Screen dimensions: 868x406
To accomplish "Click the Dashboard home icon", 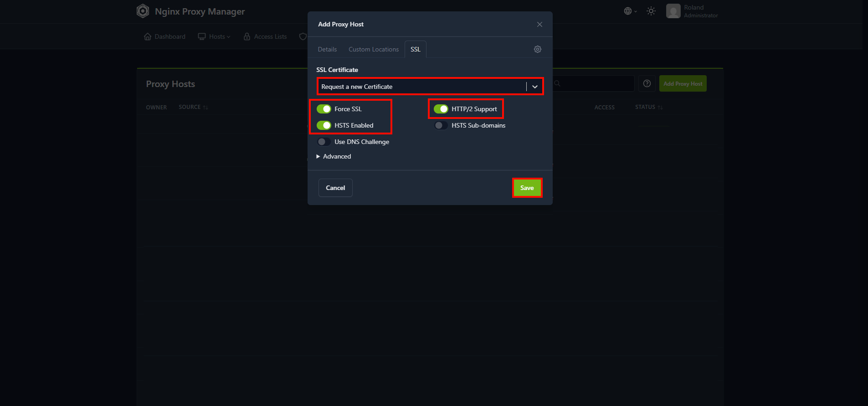I will (148, 36).
